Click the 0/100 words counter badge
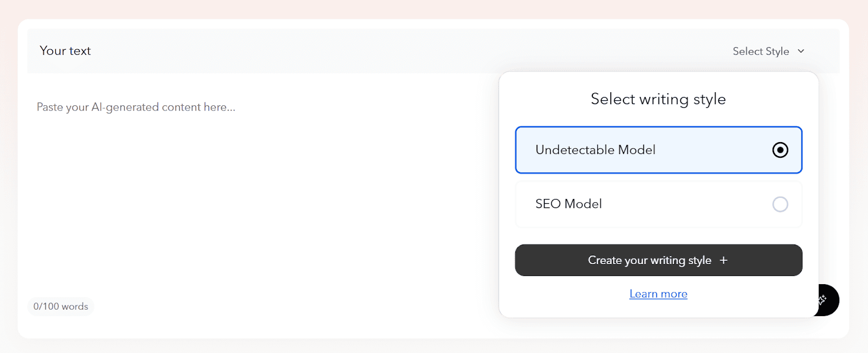The image size is (868, 353). click(61, 306)
